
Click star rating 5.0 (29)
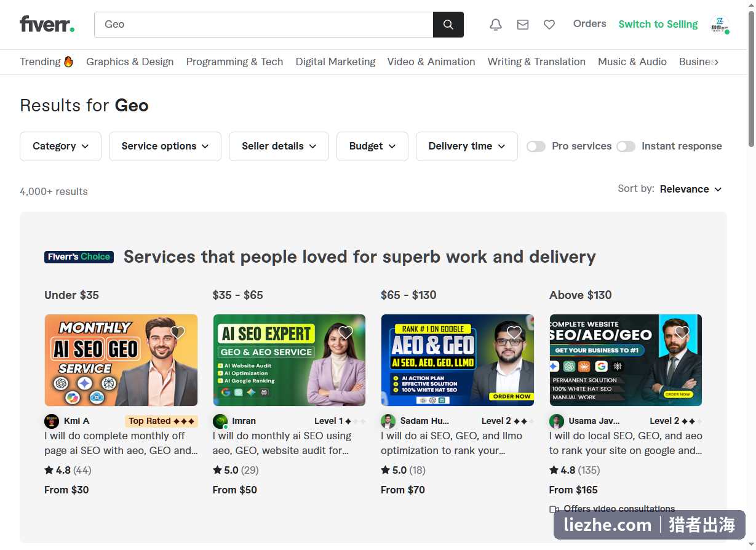236,470
